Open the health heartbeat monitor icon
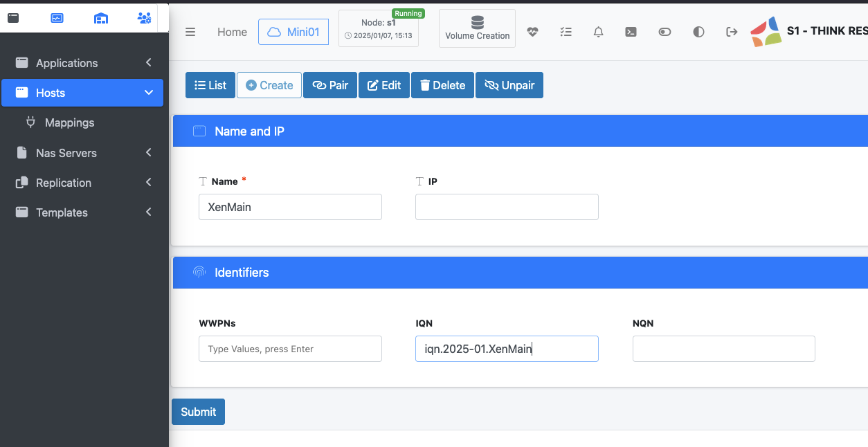868x447 pixels. pos(532,32)
